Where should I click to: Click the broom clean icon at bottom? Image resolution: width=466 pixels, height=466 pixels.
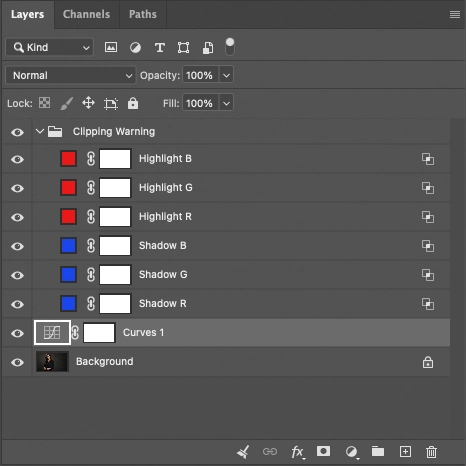click(243, 452)
